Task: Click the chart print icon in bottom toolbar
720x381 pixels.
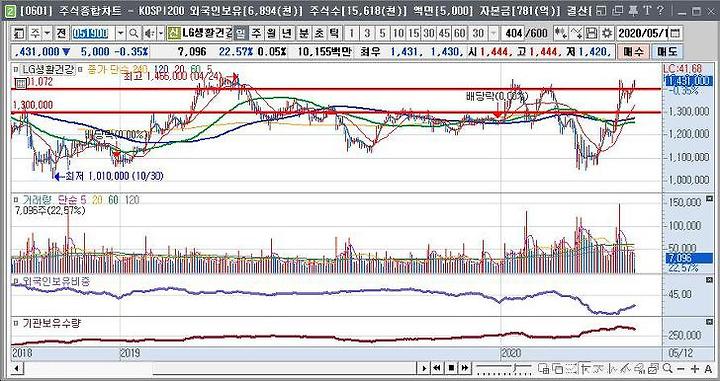Action: click(639, 368)
